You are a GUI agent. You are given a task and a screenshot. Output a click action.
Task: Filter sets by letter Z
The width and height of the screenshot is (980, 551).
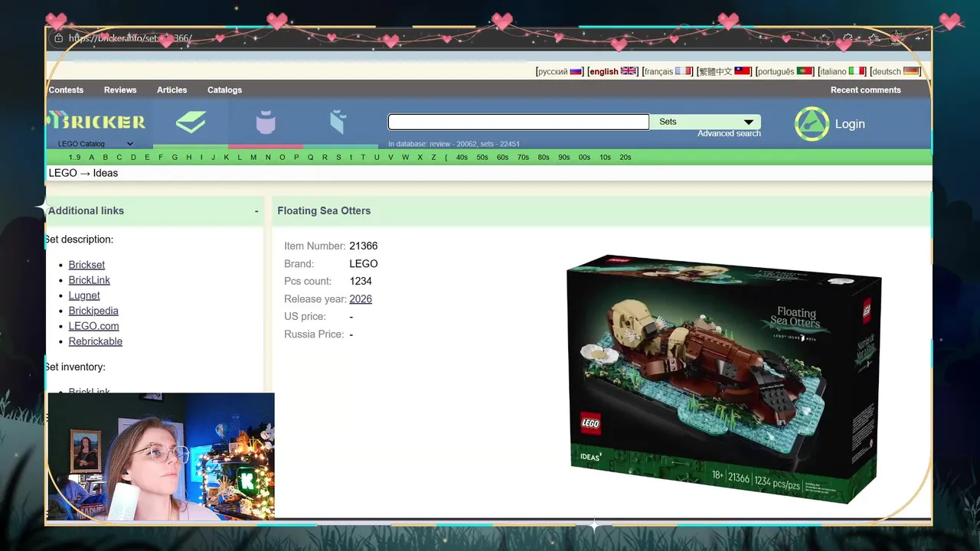pyautogui.click(x=433, y=157)
